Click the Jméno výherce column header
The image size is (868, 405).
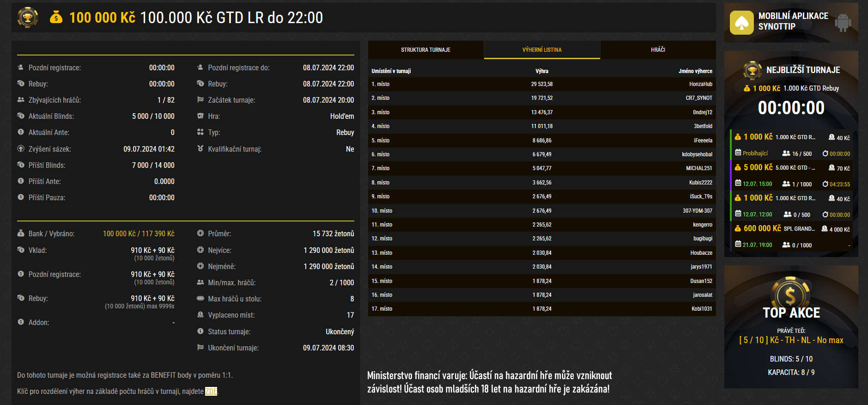pos(695,71)
